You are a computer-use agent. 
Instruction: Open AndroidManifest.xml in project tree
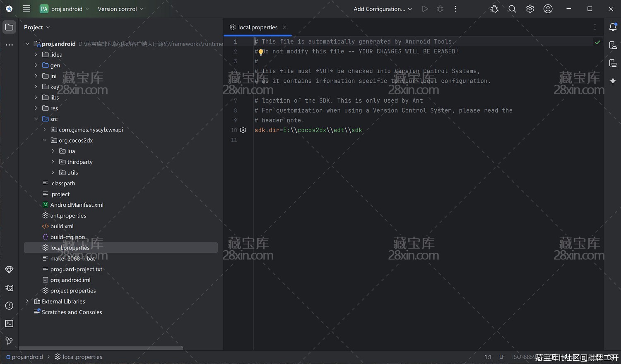(x=77, y=205)
